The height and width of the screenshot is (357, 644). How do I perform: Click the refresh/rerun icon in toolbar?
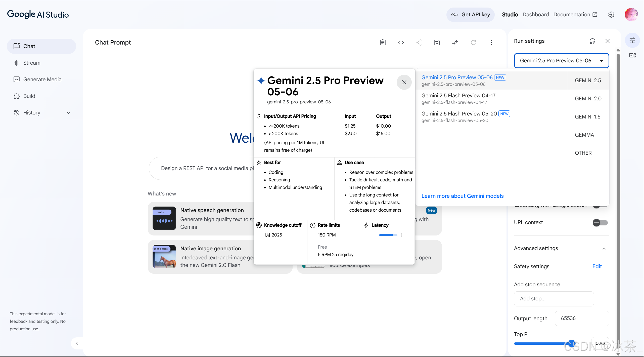point(473,43)
